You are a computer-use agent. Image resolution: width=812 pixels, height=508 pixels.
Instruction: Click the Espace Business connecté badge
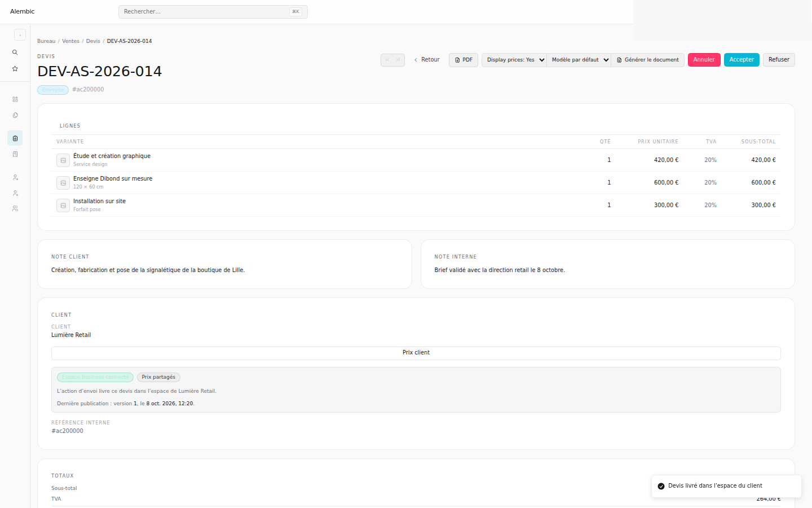tap(95, 377)
